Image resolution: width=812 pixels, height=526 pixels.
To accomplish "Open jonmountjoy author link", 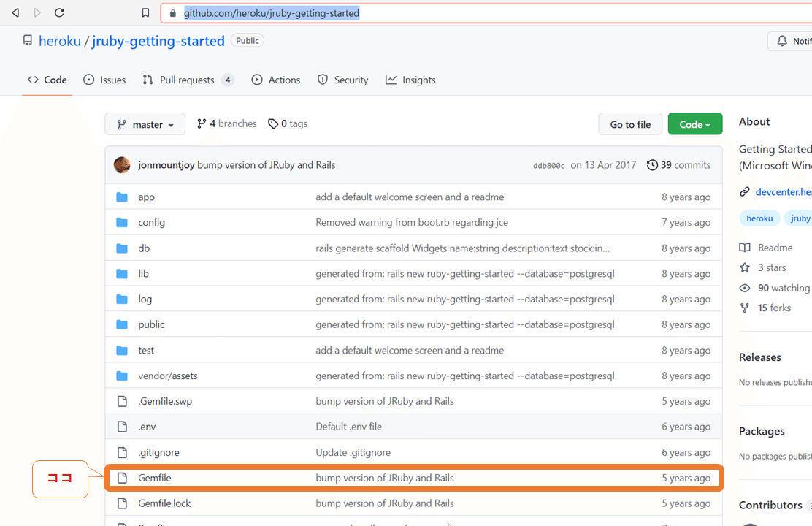I will pos(166,165).
